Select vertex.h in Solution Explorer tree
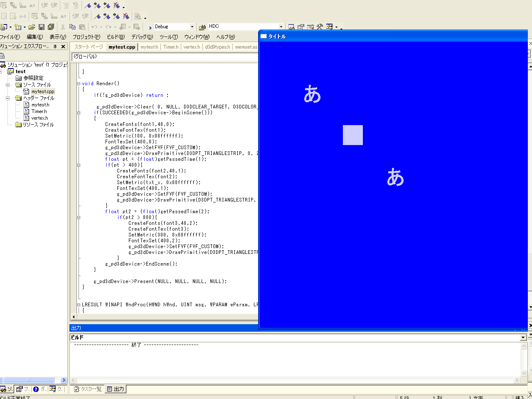This screenshot has width=532, height=399. [x=39, y=118]
